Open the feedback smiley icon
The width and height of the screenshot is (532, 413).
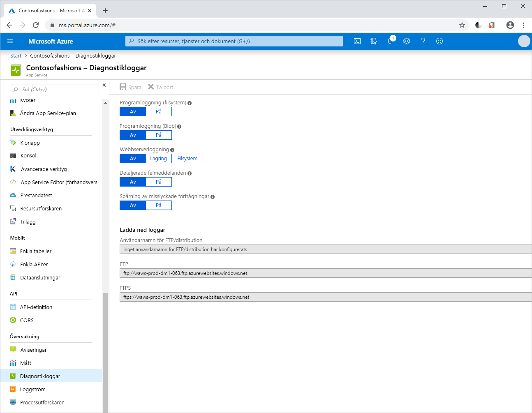pos(439,41)
